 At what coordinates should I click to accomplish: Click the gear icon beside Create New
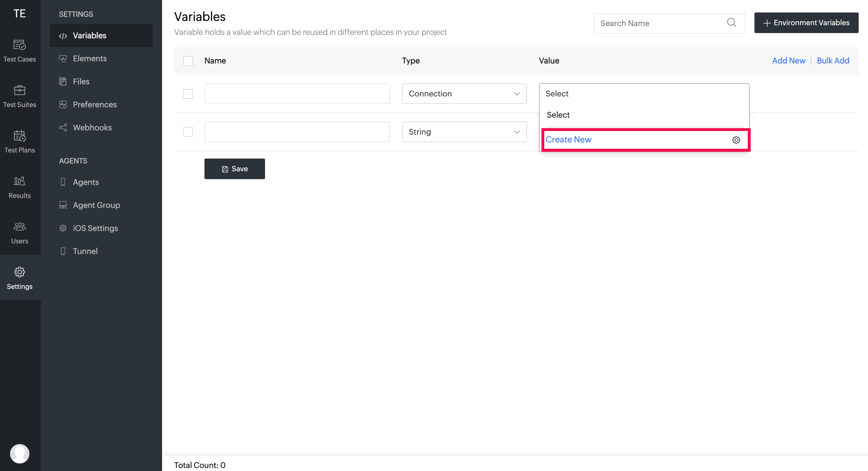pos(736,140)
